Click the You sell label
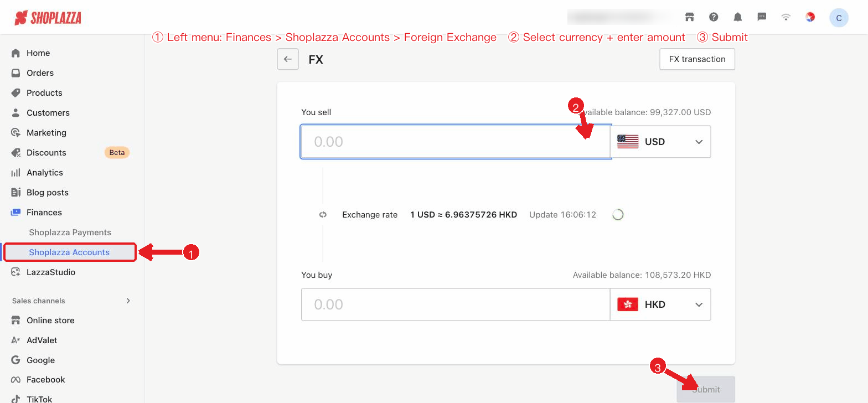Viewport: 868px width, 403px height. [x=316, y=112]
